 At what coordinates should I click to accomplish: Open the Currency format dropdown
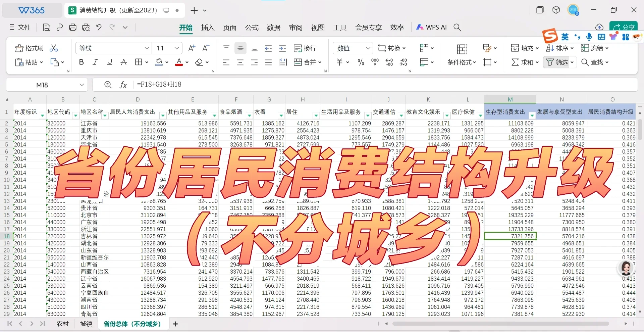(x=348, y=62)
